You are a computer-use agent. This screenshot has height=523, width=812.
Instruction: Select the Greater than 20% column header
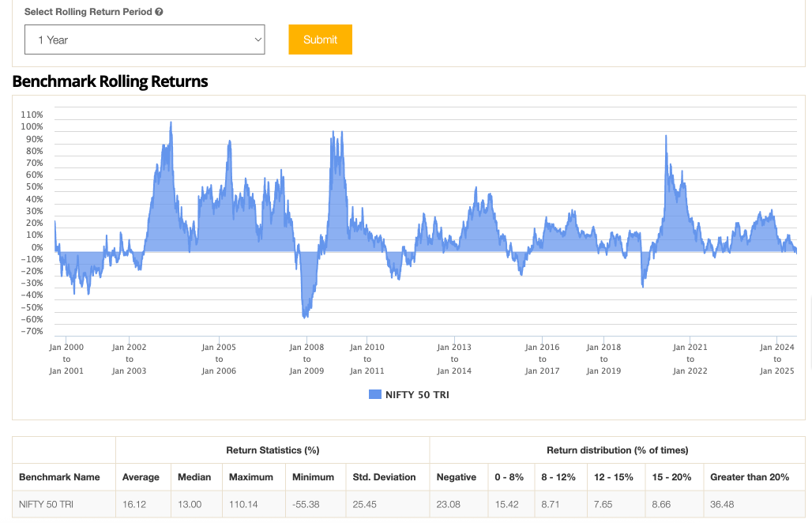(750, 477)
